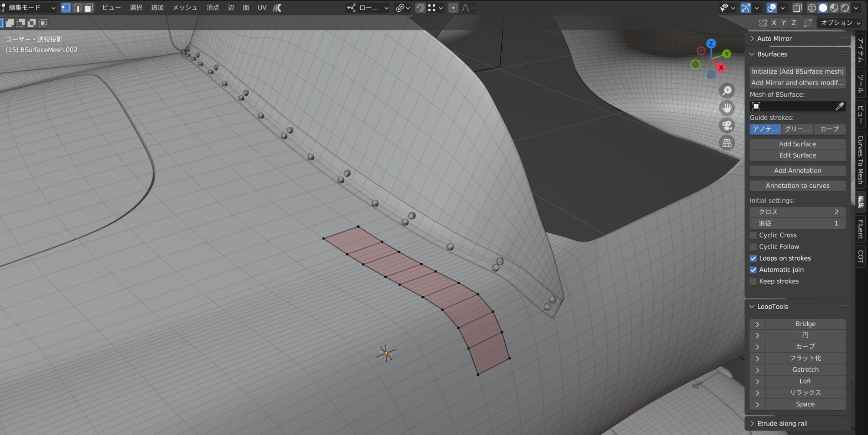Open the gizmo options dropdown arrow
The height and width of the screenshot is (435, 868).
pos(756,8)
